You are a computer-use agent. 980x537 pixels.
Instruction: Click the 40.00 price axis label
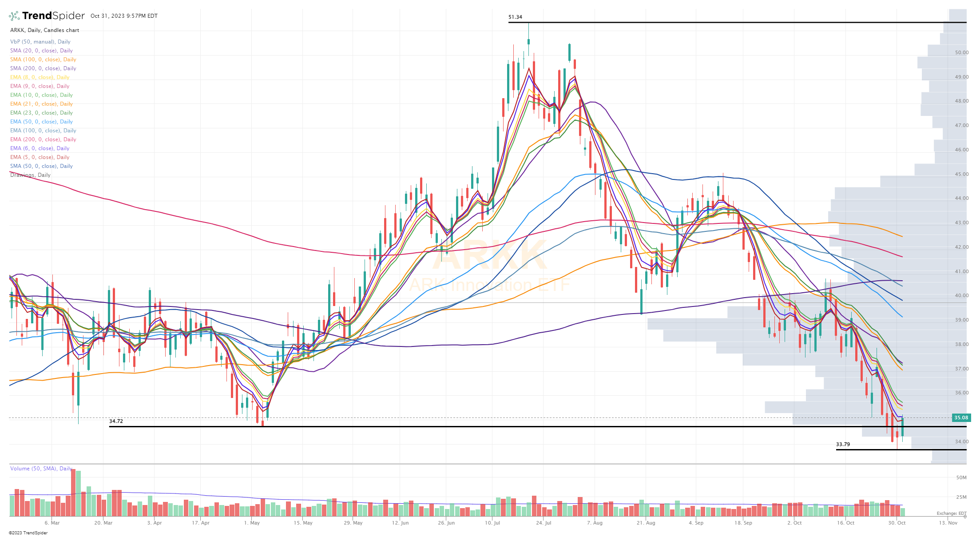(x=962, y=295)
